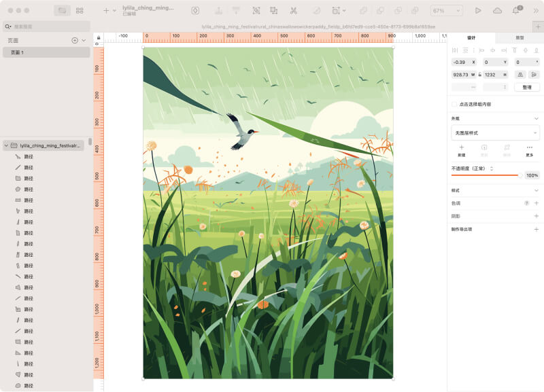Click the preview play button
Image resolution: width=544 pixels, height=392 pixels.
point(478,11)
